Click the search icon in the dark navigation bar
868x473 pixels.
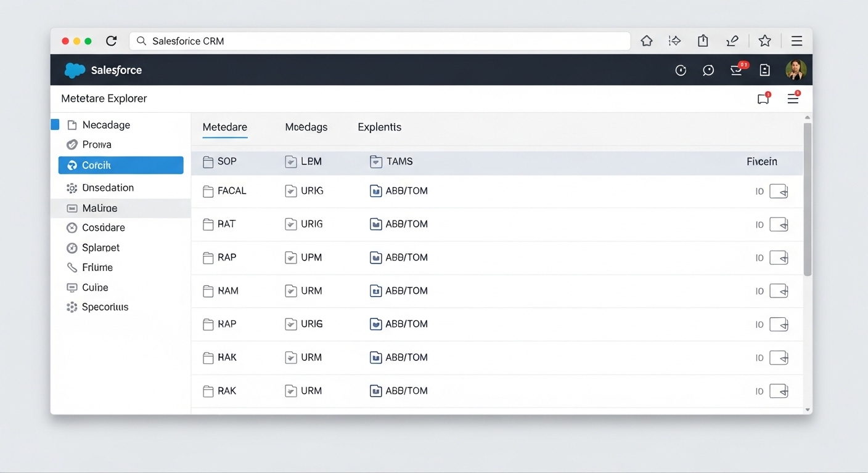(708, 70)
